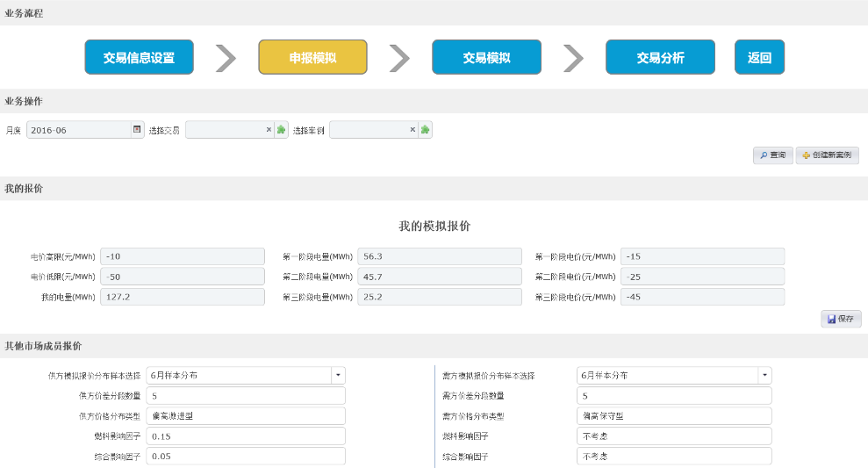The height and width of the screenshot is (468, 868).
Task: Click the 第三阶段电量 field showing 25.2
Action: coord(440,297)
